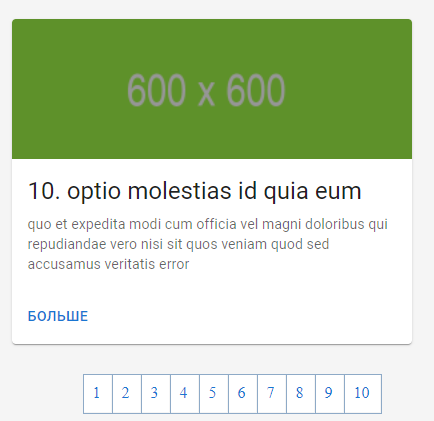The height and width of the screenshot is (421, 434).
Task: Go to page 9
Action: 330,394
